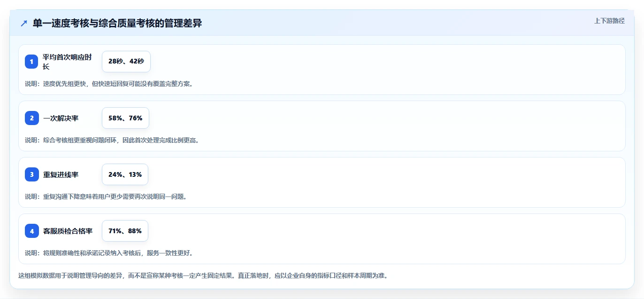
Task: Click the note starting 说明：将规则准确性
Action: click(x=109, y=253)
